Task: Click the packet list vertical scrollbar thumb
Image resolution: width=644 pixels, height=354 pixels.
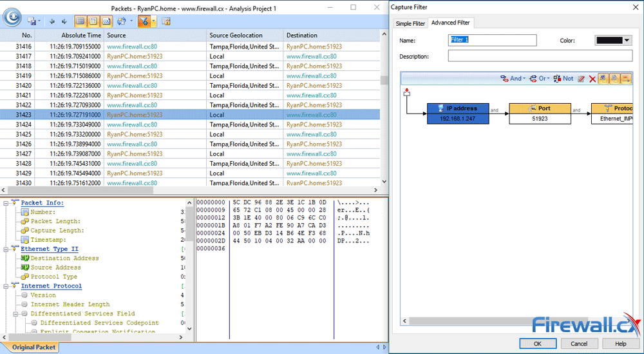Action: tap(384, 80)
